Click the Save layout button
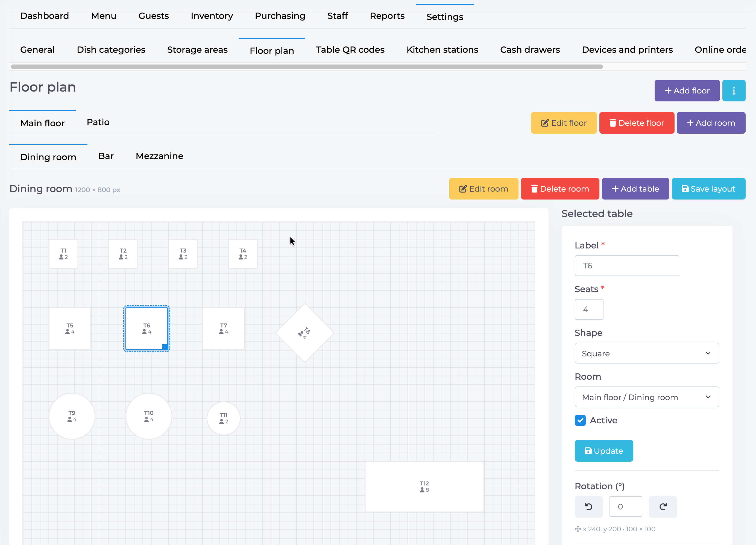This screenshot has height=545, width=756. click(x=708, y=189)
